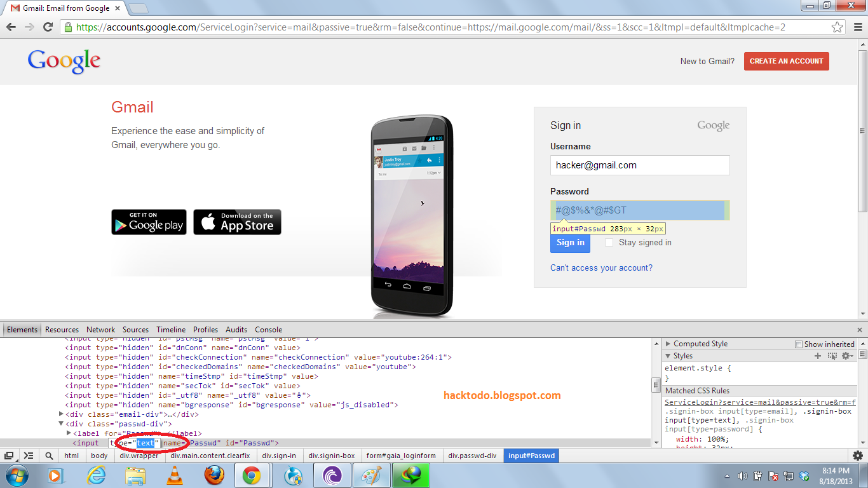The image size is (868, 488).
Task: Show hidden tray icons arrow
Action: coord(727,476)
